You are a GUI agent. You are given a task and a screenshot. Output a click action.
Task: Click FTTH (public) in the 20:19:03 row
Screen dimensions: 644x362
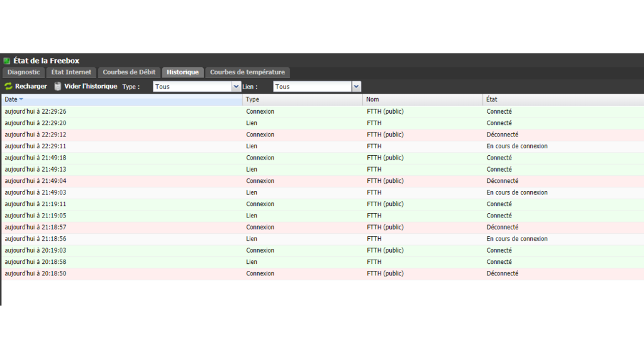pos(385,250)
